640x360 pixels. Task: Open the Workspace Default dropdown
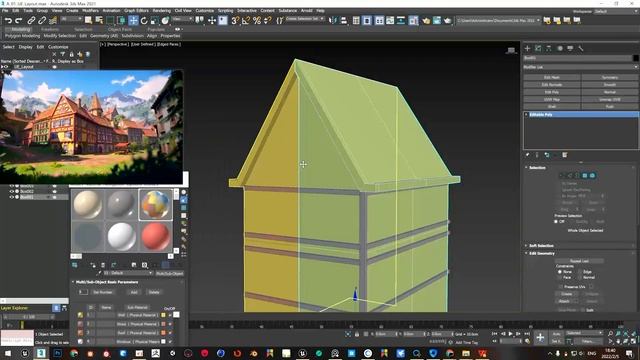[616, 11]
